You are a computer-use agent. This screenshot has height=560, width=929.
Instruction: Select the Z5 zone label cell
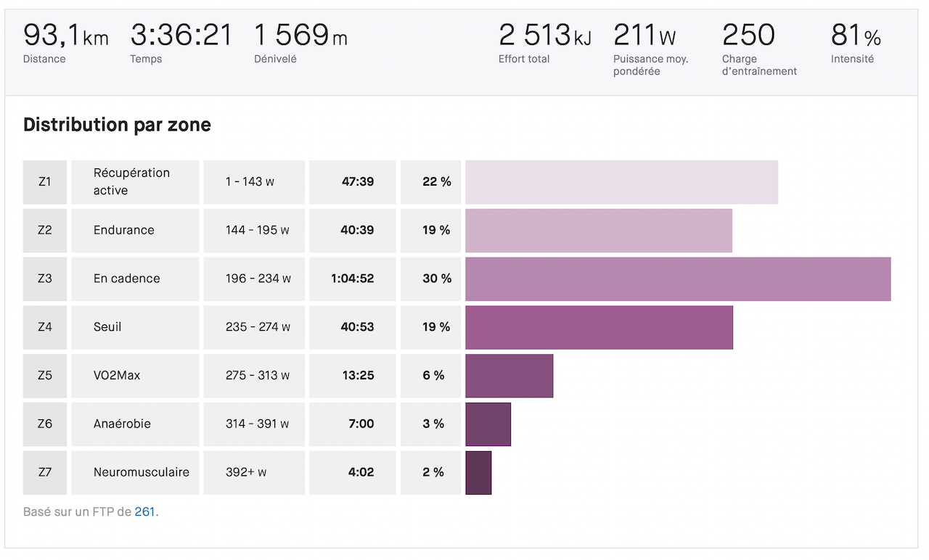click(45, 376)
